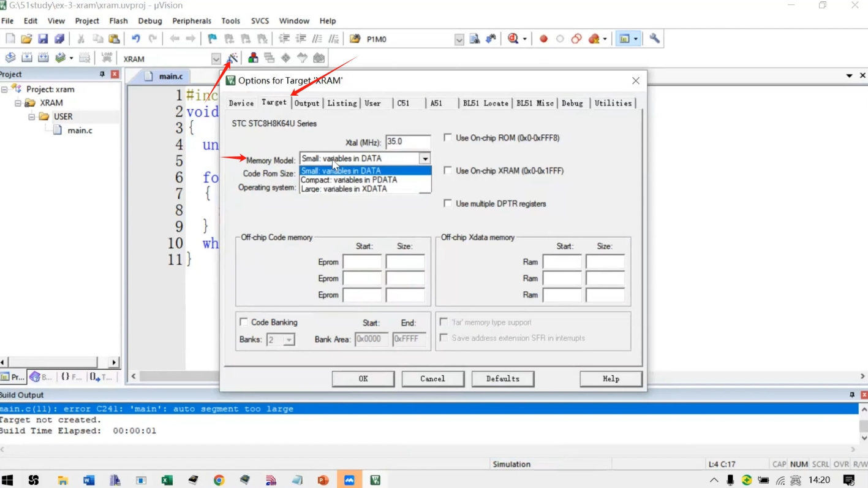This screenshot has height=488, width=868.
Task: Open the uVision icon in taskbar
Action: (x=376, y=480)
